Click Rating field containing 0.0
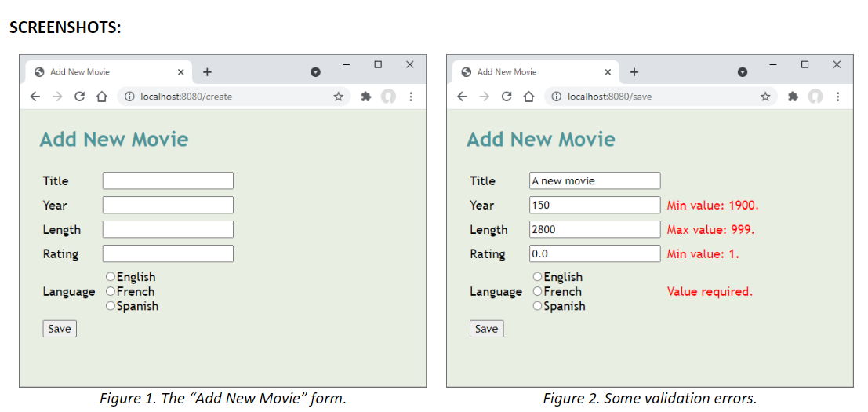Viewport: 868px width, 412px height. 594,253
